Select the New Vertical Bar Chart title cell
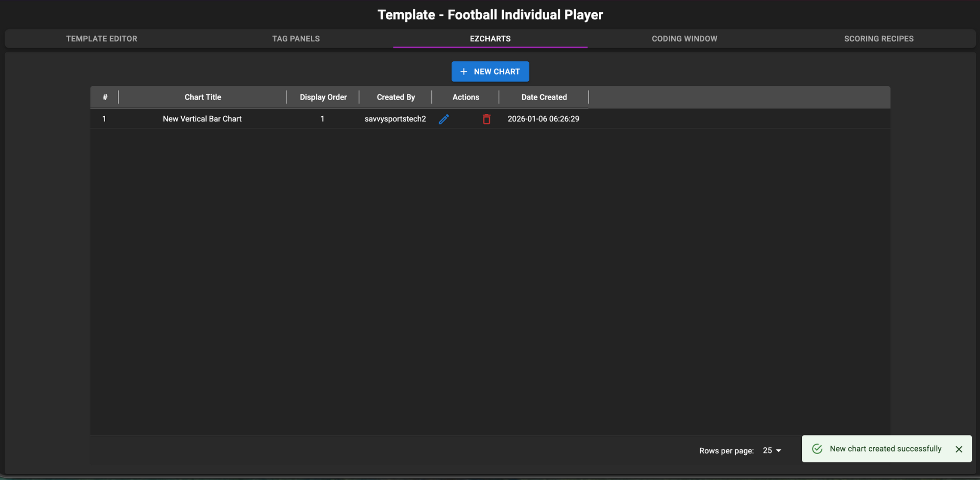 tap(202, 119)
